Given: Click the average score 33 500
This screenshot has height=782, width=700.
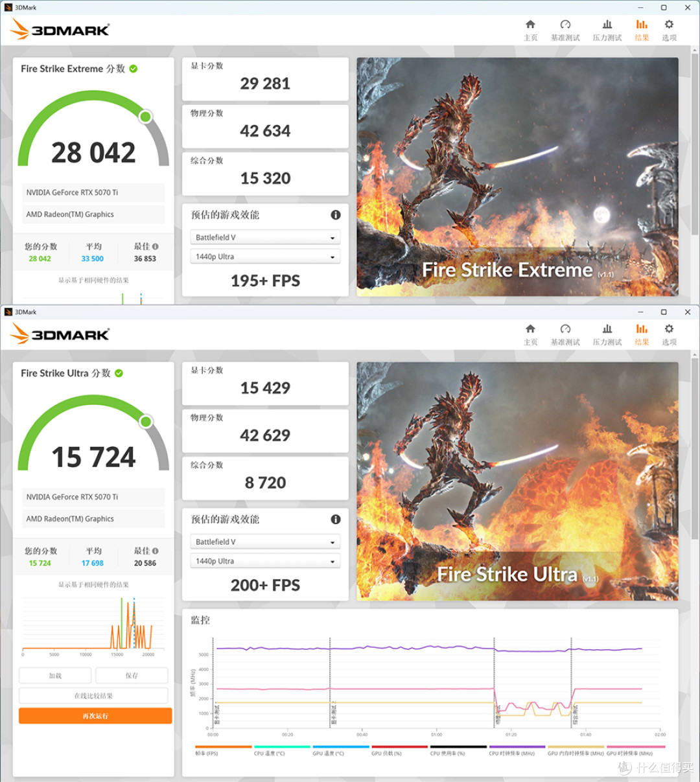Looking at the screenshot, I should point(93,259).
